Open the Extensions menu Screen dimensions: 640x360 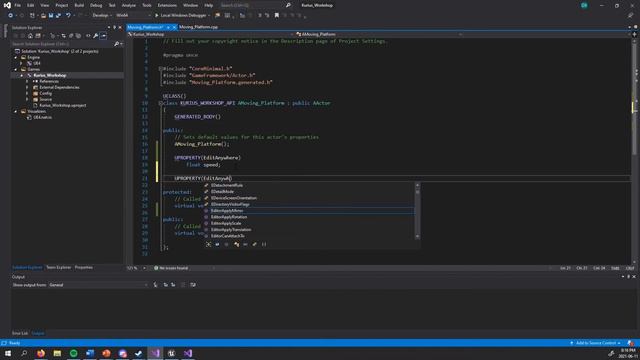(x=167, y=5)
